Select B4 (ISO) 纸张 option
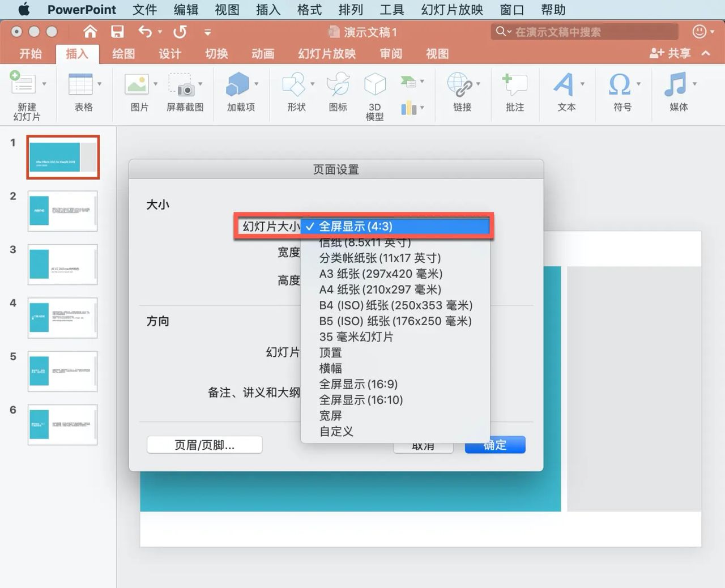Screen dimensions: 725x588 tap(395, 305)
